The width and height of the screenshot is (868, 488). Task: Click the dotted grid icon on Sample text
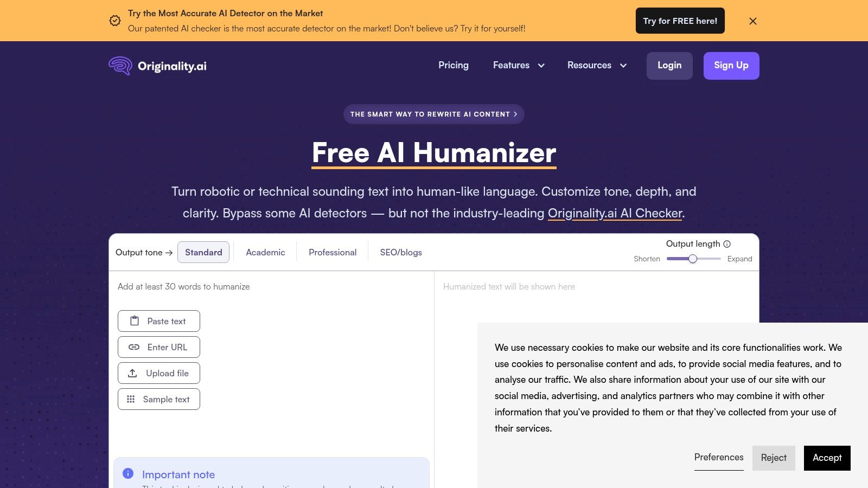tap(130, 399)
